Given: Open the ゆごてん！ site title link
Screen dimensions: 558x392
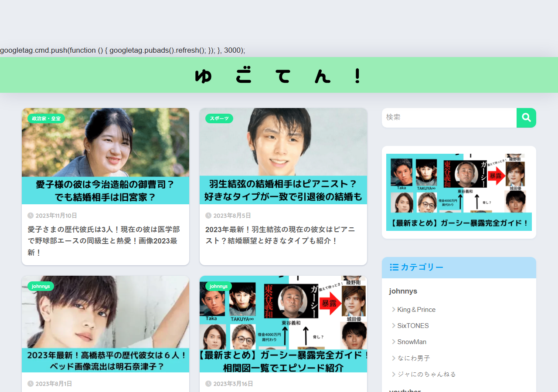Looking at the screenshot, I should coord(279,75).
